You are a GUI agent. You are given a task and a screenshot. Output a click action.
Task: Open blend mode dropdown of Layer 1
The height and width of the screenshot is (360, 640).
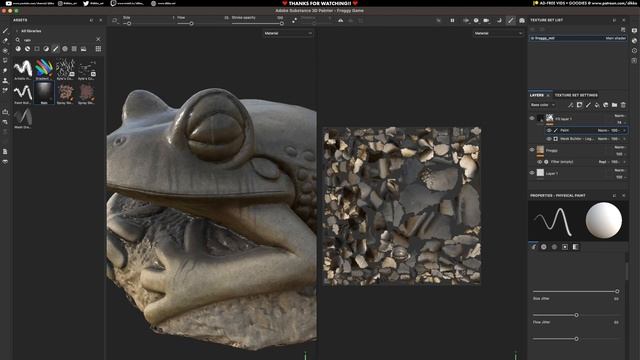click(x=620, y=170)
